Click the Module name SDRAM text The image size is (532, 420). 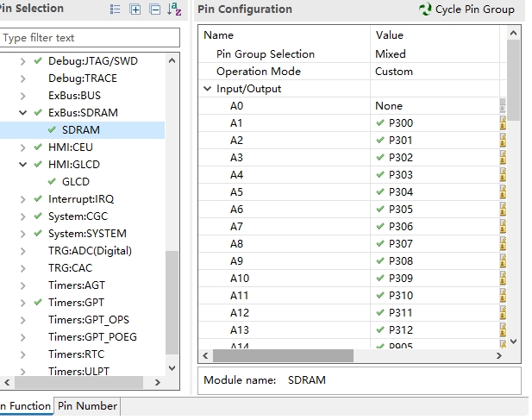307,380
